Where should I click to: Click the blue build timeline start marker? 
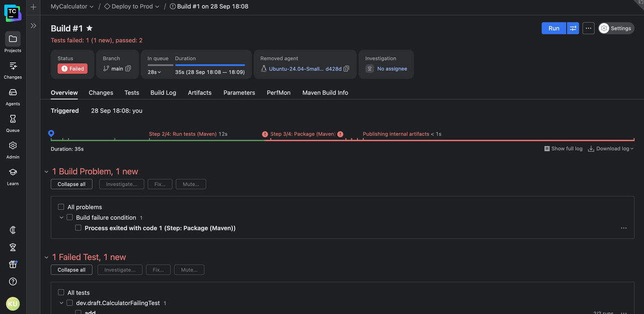51,133
